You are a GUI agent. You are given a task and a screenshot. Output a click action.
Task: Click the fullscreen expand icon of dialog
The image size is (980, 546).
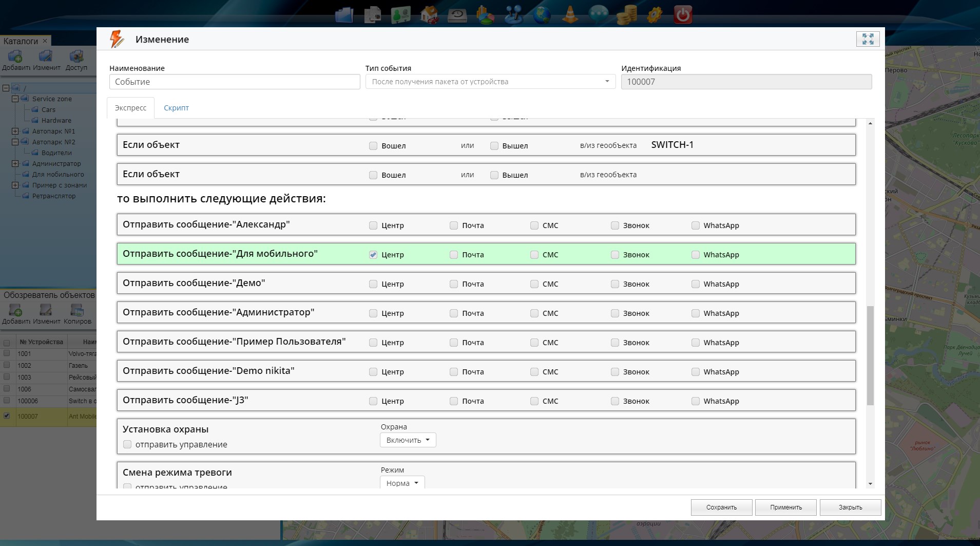[868, 39]
